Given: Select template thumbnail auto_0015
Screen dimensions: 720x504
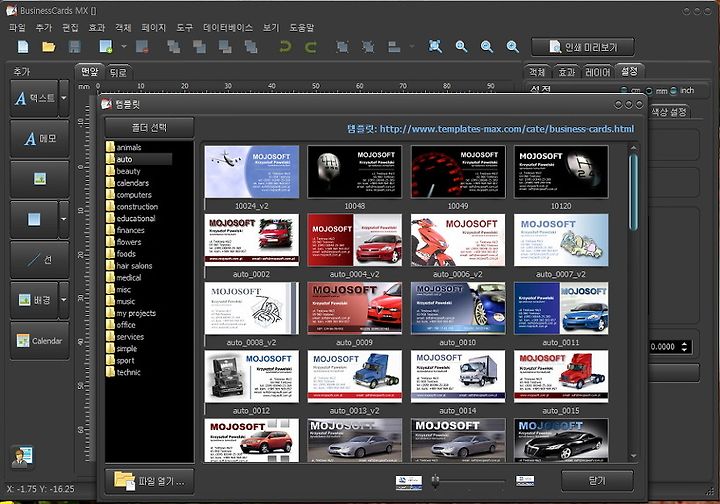Looking at the screenshot, I should point(561,377).
